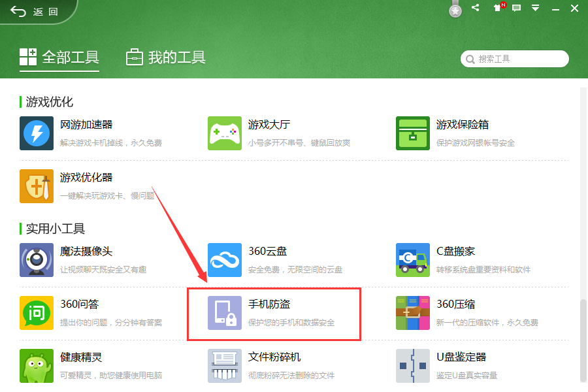Click description 彻底粉碎无法删除的文件
Image resolution: width=588 pixels, height=392 pixels.
point(291,376)
